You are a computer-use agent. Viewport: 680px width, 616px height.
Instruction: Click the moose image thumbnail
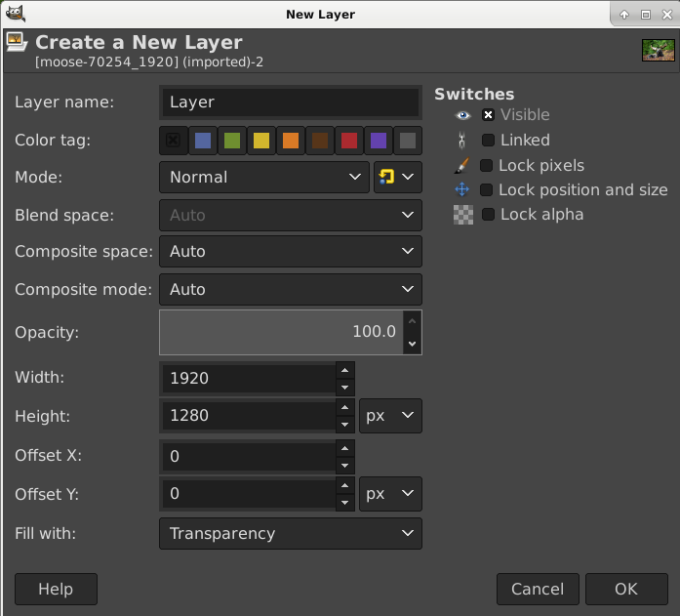tap(658, 50)
